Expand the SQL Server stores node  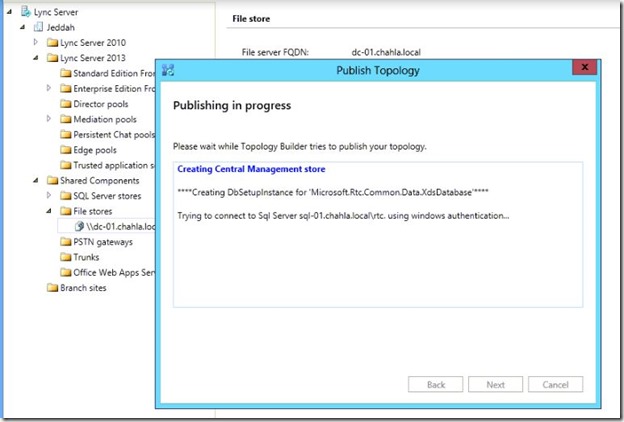tap(49, 195)
